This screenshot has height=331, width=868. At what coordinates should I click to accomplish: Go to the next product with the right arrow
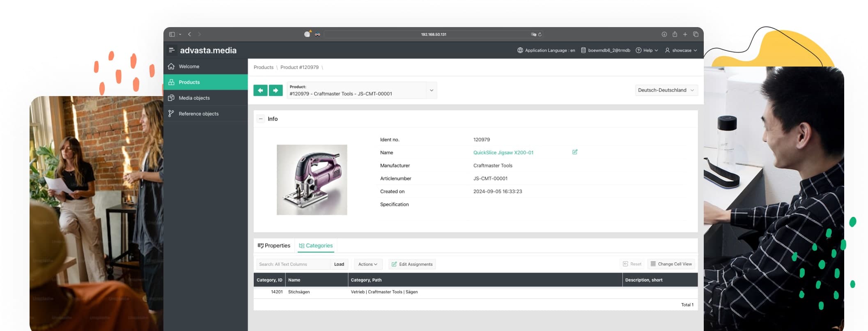coord(276,90)
